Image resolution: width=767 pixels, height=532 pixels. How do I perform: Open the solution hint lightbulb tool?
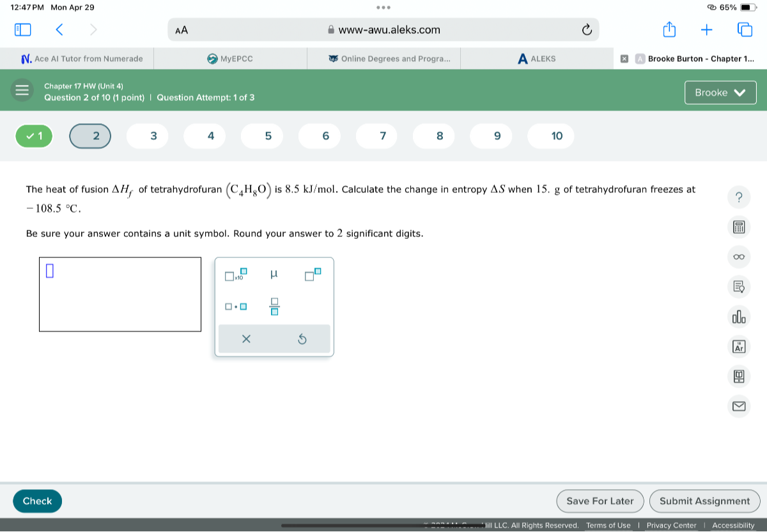pyautogui.click(x=739, y=286)
